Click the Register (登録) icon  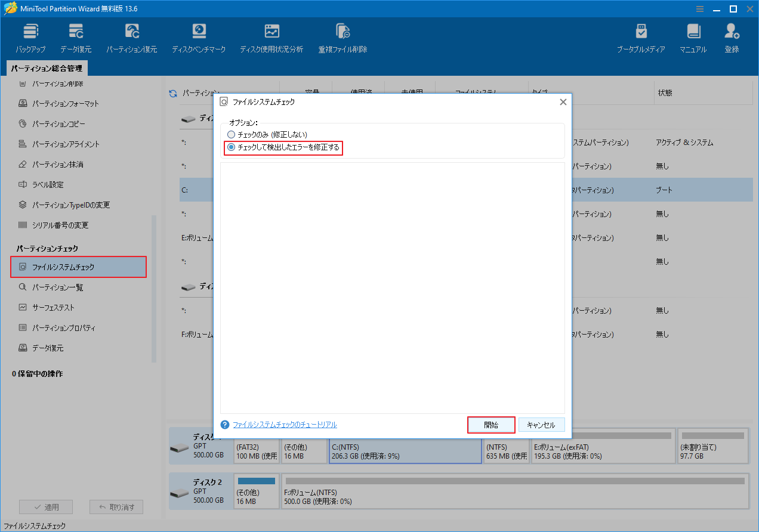[x=731, y=36]
